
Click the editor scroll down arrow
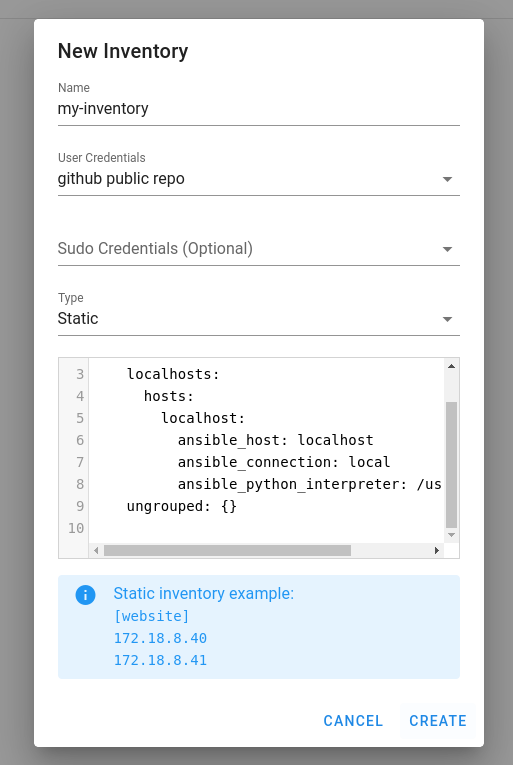click(451, 535)
